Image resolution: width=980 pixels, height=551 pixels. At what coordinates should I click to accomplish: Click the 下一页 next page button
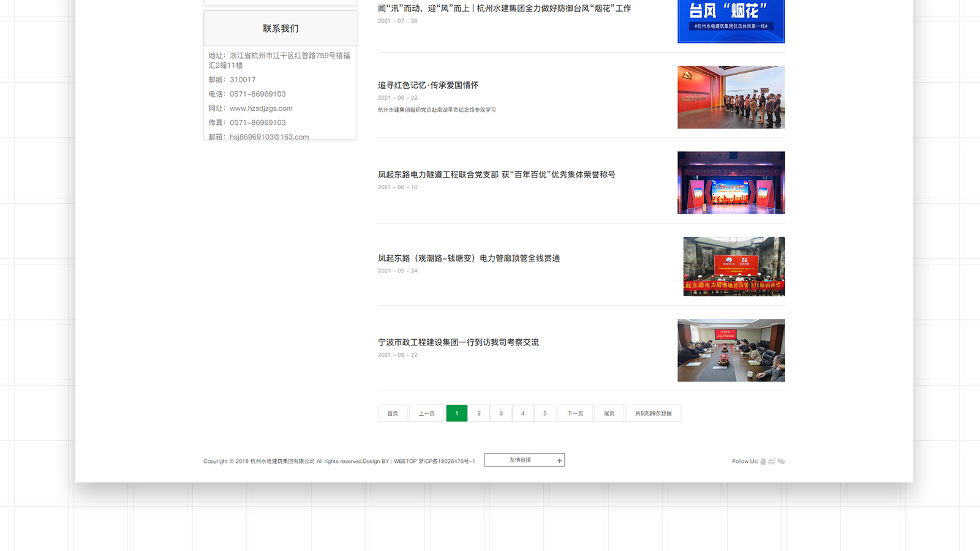575,413
